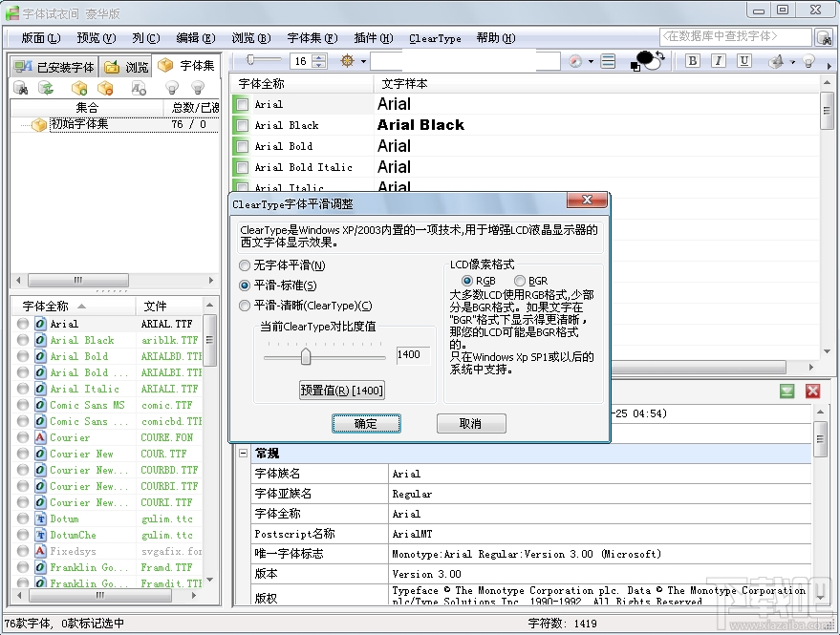Image resolution: width=840 pixels, height=635 pixels.
Task: Click 取消 button in ClearType dialog
Action: pos(471,424)
